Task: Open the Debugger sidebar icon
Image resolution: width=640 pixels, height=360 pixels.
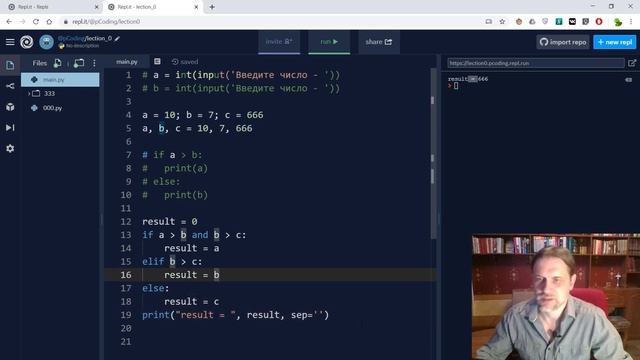Action: tap(10, 128)
